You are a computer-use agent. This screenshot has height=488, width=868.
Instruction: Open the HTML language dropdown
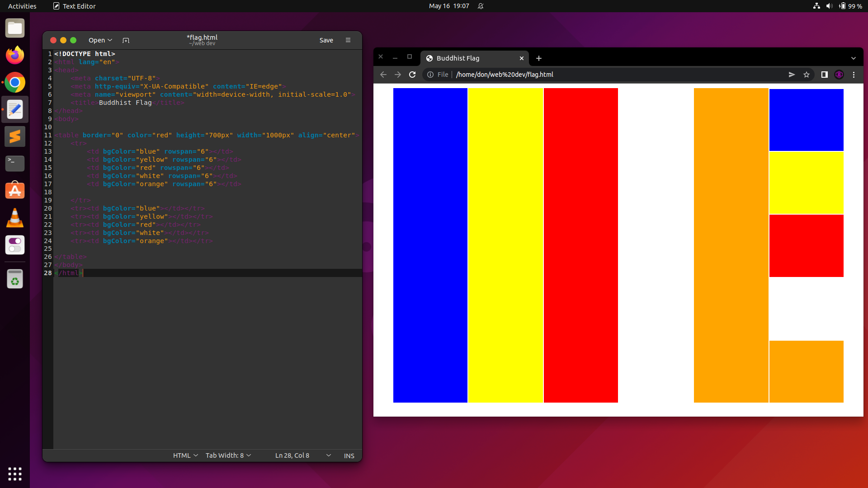184,455
